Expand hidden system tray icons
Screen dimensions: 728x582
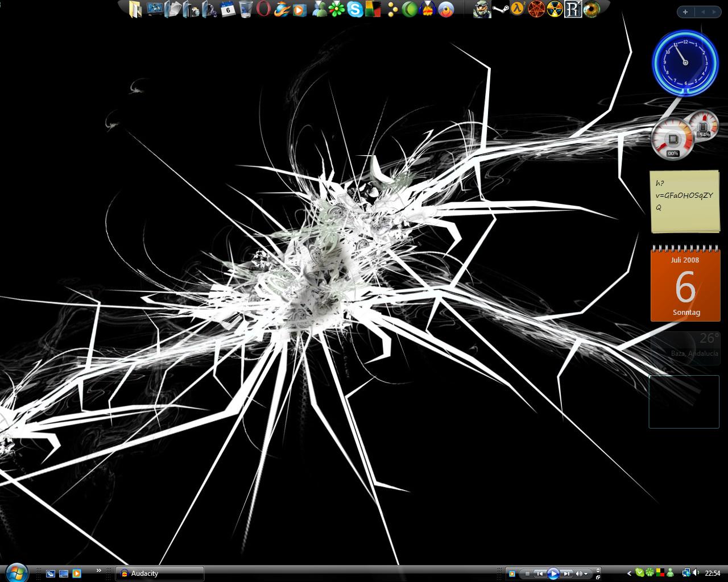click(629, 573)
